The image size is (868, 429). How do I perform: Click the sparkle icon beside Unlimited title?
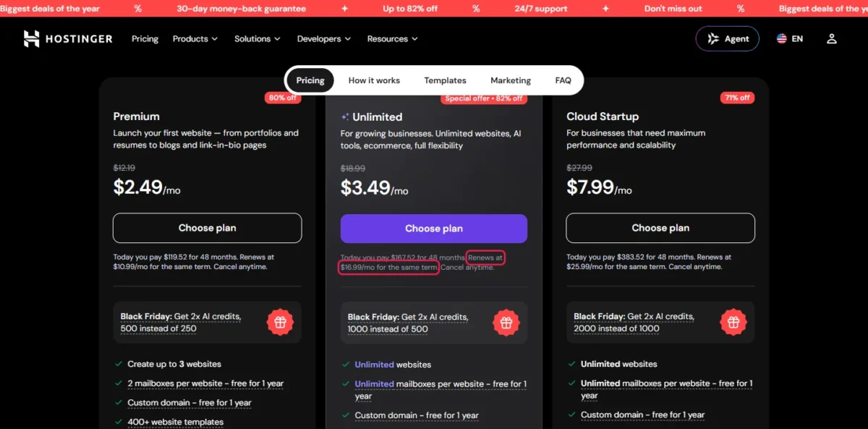[x=345, y=116]
